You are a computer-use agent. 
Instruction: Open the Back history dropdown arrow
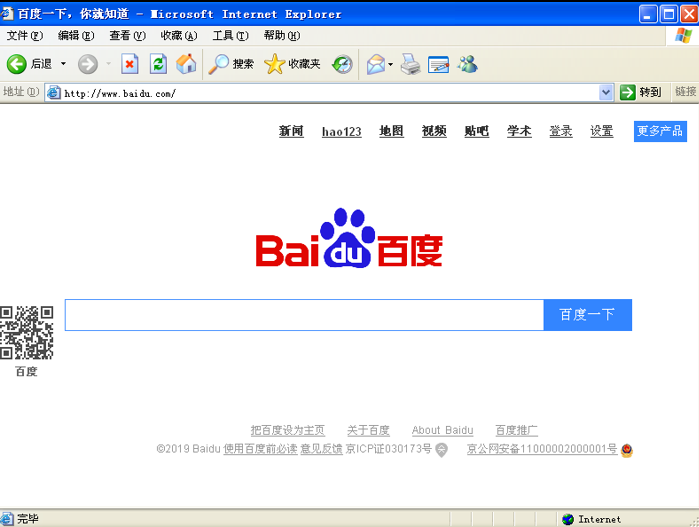(63, 64)
